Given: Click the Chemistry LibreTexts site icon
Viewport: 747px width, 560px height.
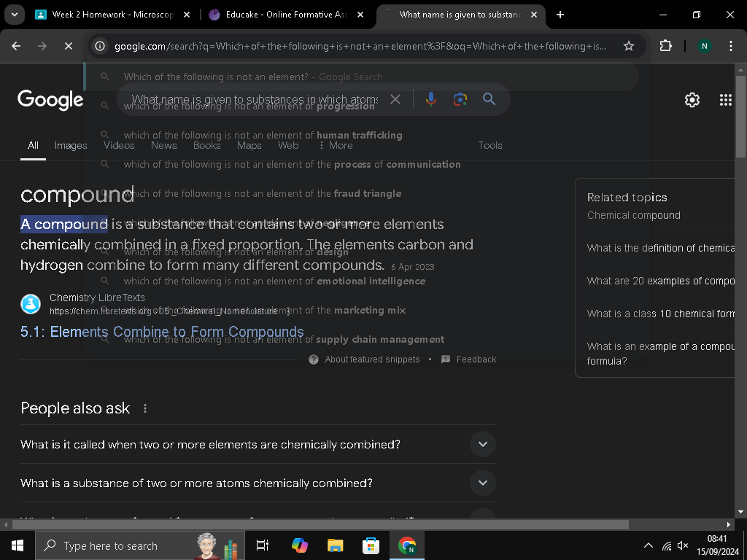Looking at the screenshot, I should tap(31, 304).
